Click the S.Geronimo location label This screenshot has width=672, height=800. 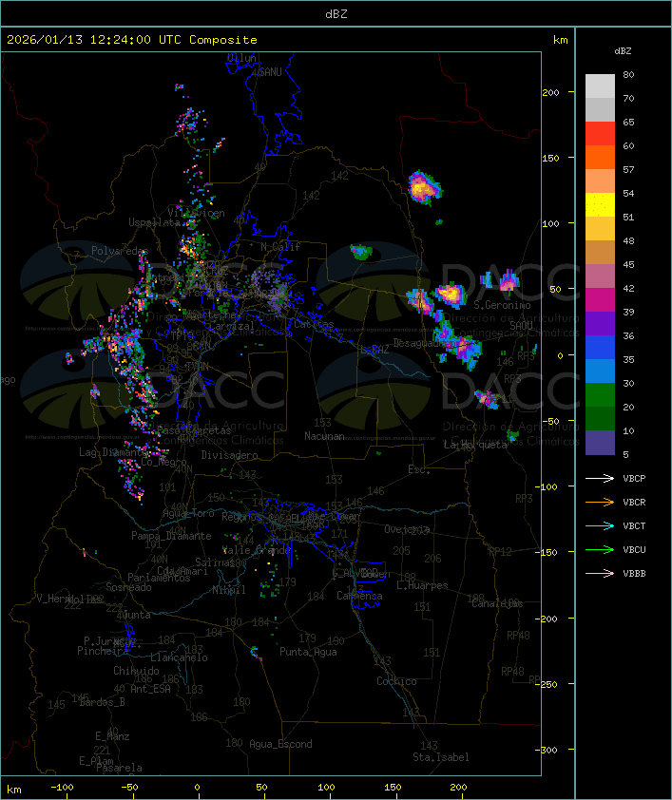[x=501, y=306]
